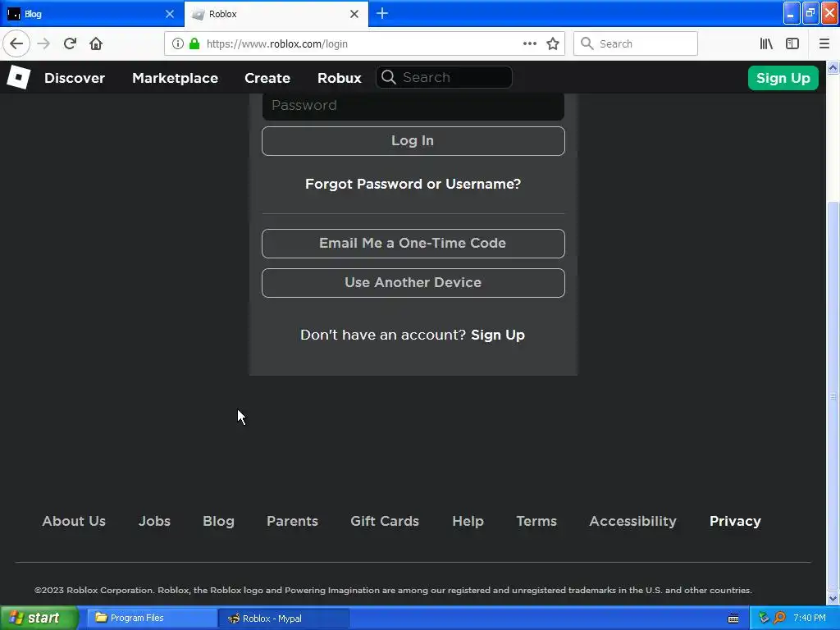This screenshot has height=630, width=840.
Task: Switch to the Blog tab
Action: 92,14
